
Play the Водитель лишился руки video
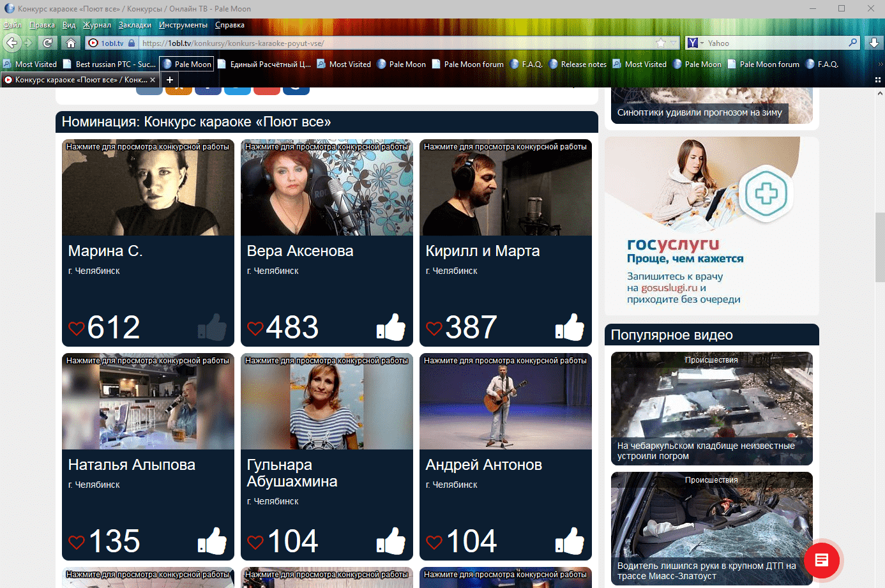(x=712, y=529)
